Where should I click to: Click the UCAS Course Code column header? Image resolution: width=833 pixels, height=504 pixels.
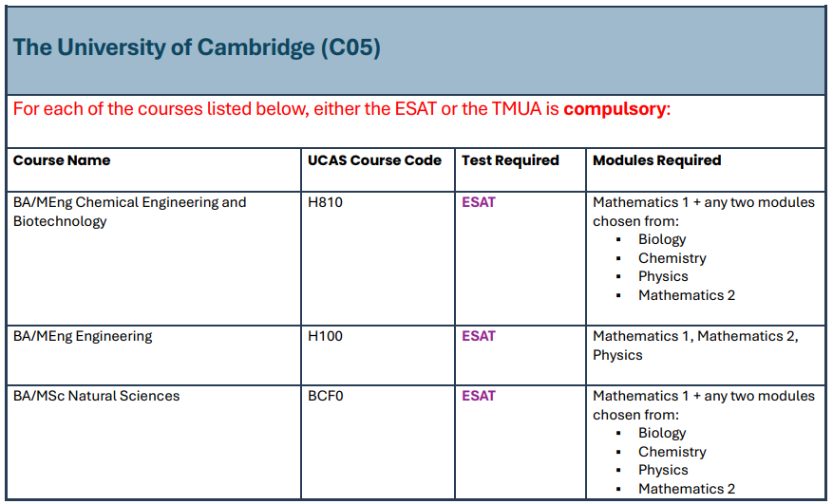[x=374, y=160]
